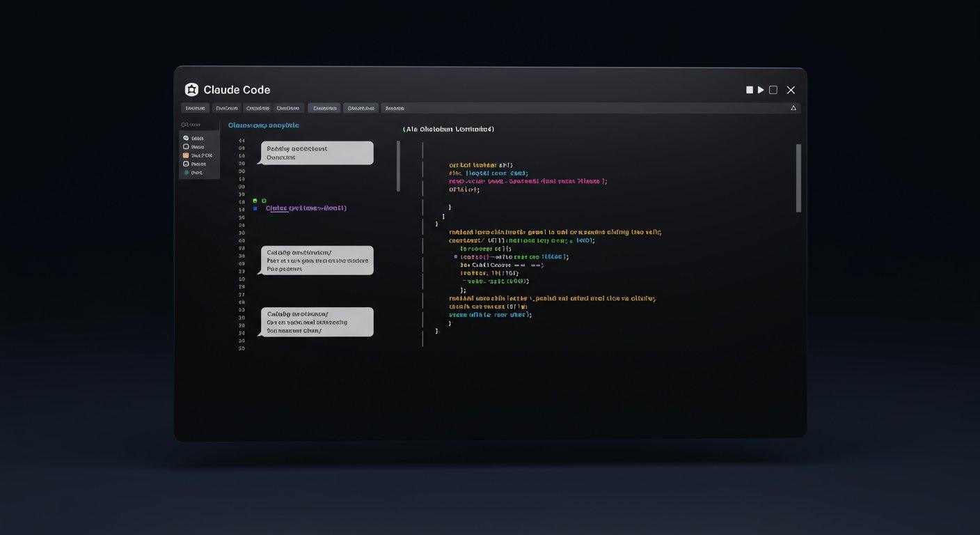
Task: Select the rounded square icon below orange icon
Action: pos(186,164)
